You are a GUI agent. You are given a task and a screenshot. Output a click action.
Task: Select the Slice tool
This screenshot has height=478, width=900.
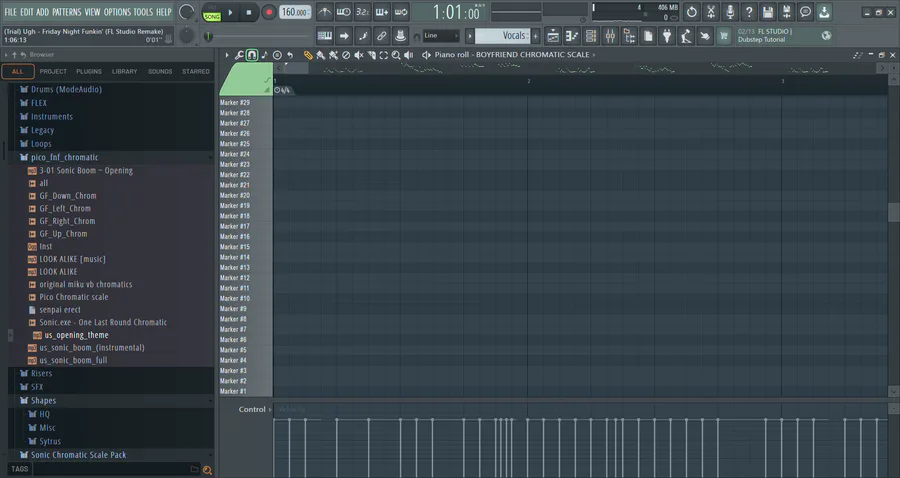tap(371, 55)
